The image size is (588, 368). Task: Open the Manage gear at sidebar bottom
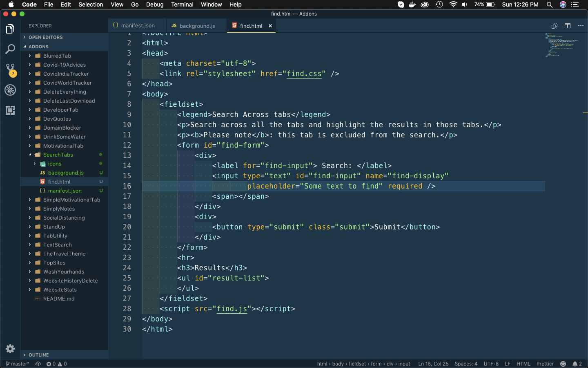(10, 349)
